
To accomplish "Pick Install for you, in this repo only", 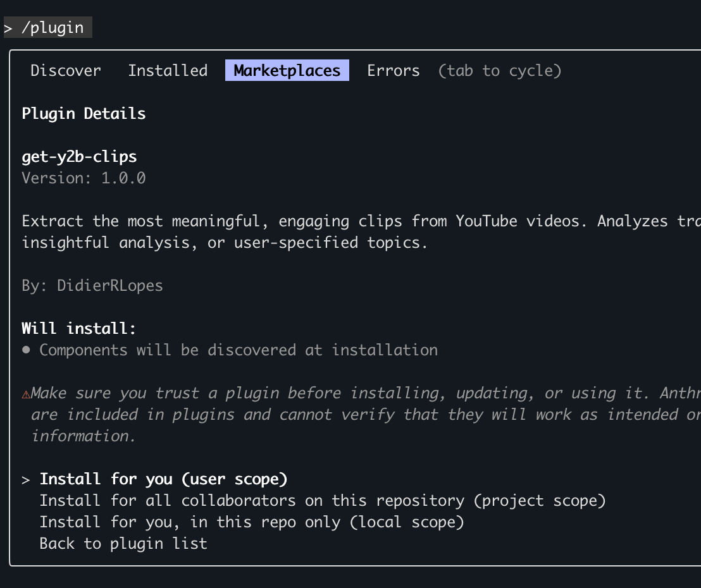I will click(x=252, y=522).
